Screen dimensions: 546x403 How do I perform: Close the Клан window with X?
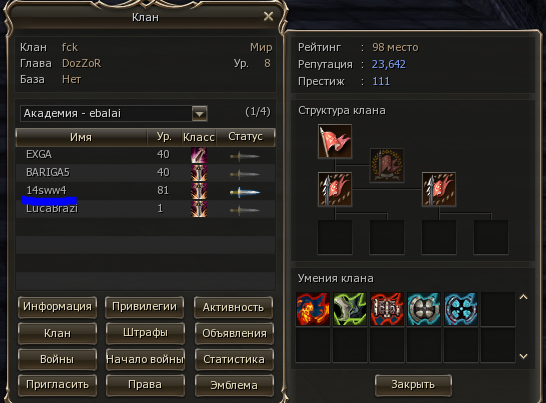tap(268, 16)
